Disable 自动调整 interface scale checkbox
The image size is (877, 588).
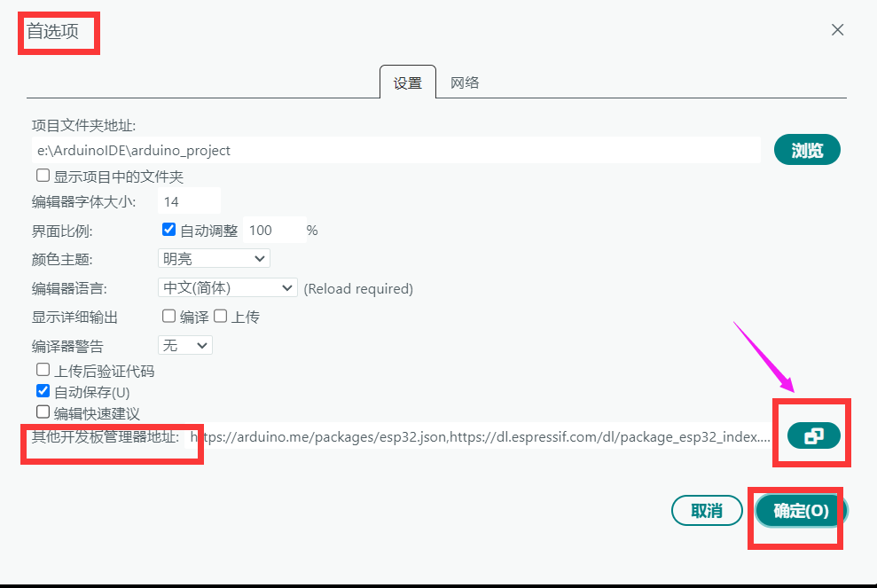click(168, 230)
